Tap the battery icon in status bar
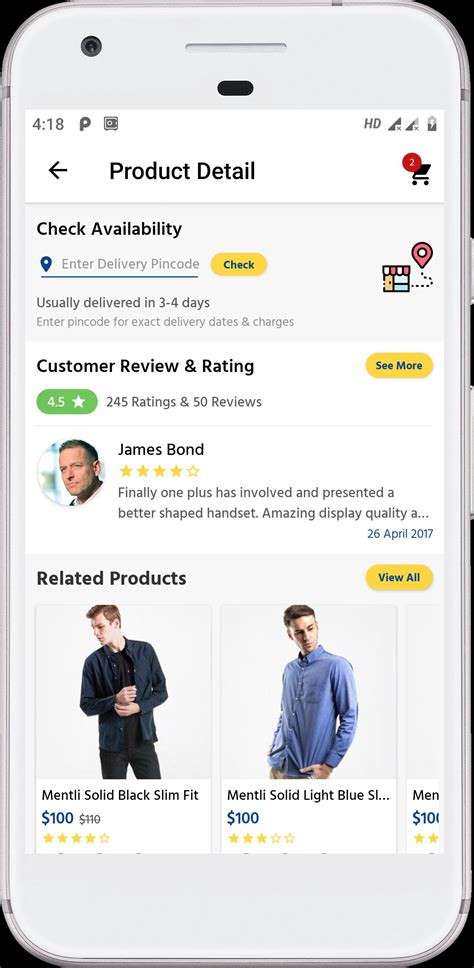 click(432, 124)
